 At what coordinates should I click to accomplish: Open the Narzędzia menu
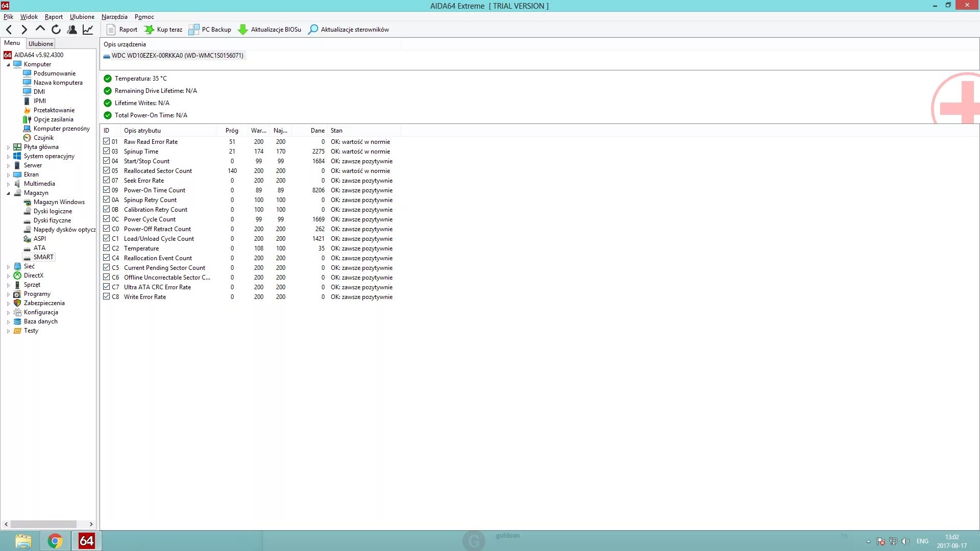pos(114,17)
